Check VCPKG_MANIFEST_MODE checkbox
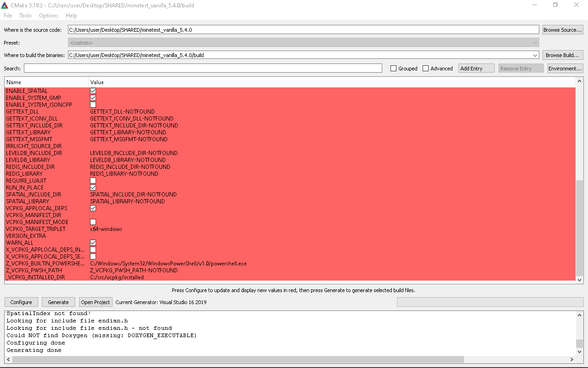The image size is (588, 368). pyautogui.click(x=93, y=222)
